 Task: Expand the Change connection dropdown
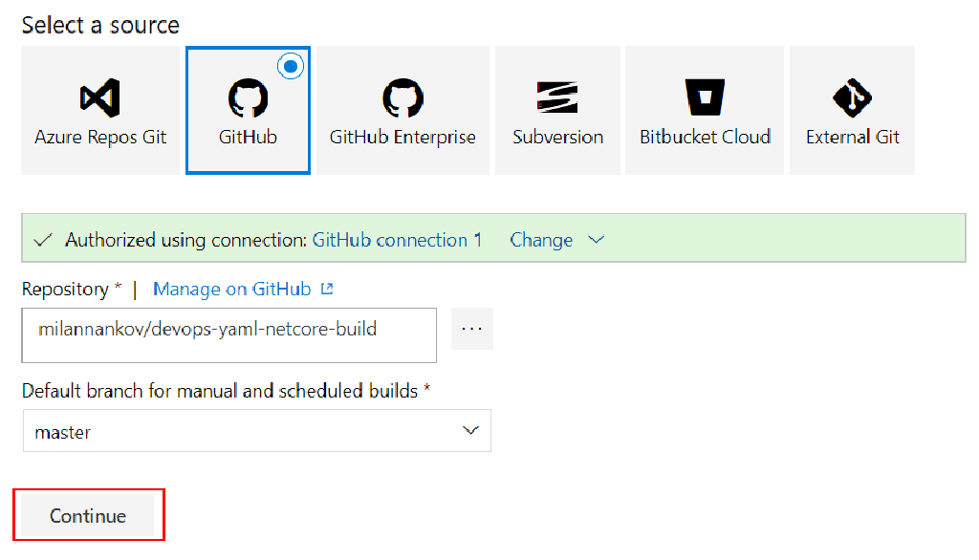(x=557, y=240)
